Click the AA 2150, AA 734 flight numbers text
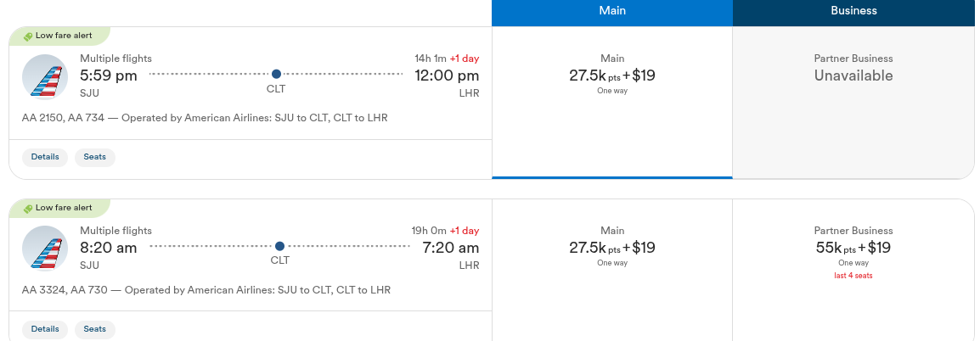This screenshot has width=980, height=341. (x=63, y=118)
